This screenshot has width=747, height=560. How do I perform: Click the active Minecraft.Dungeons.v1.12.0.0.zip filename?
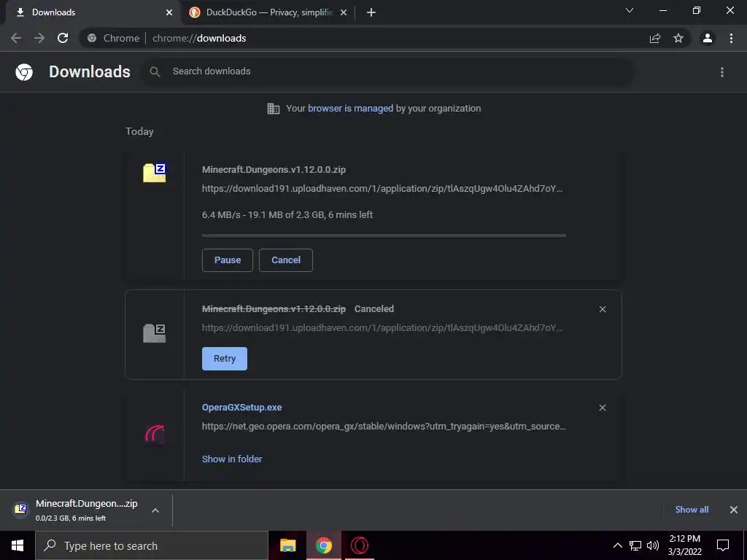274,170
